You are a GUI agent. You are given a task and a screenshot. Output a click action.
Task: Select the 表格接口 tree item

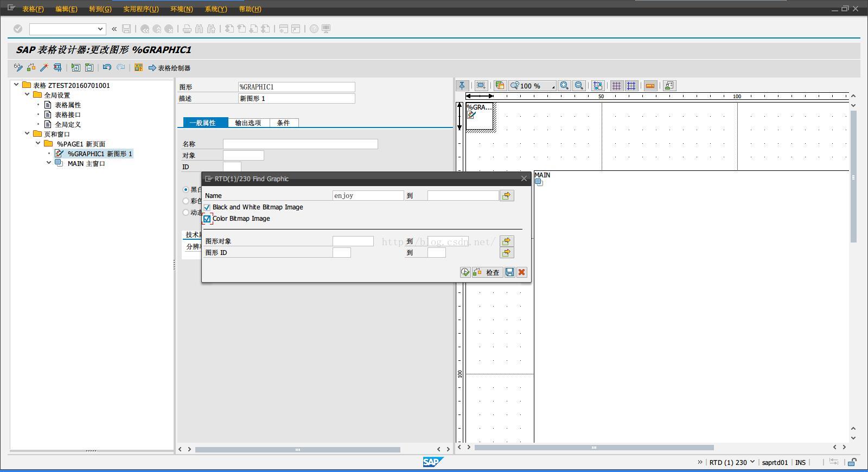(x=68, y=114)
